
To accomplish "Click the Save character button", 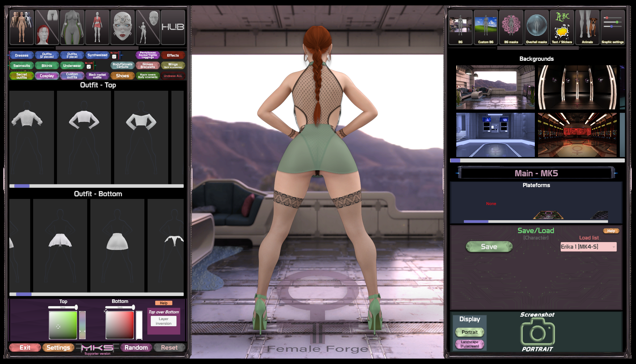I will coord(489,247).
